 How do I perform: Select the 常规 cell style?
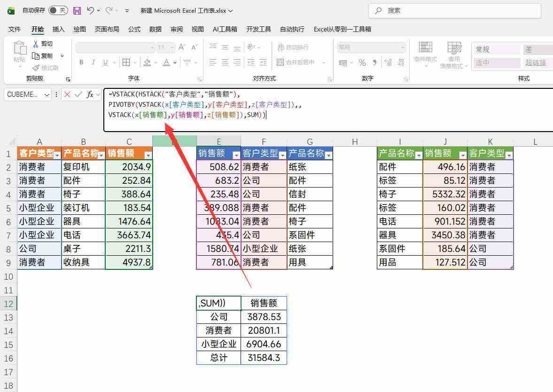(x=496, y=49)
